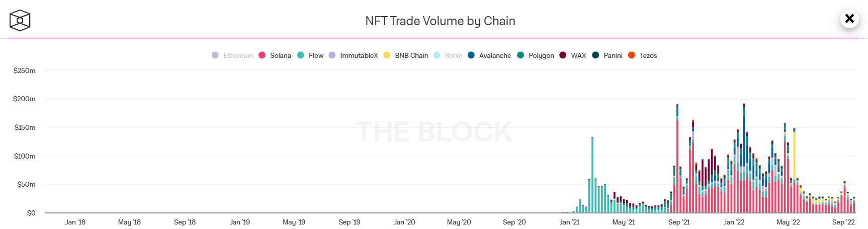Click the tall yellow BNB Chain bar

pos(794,151)
